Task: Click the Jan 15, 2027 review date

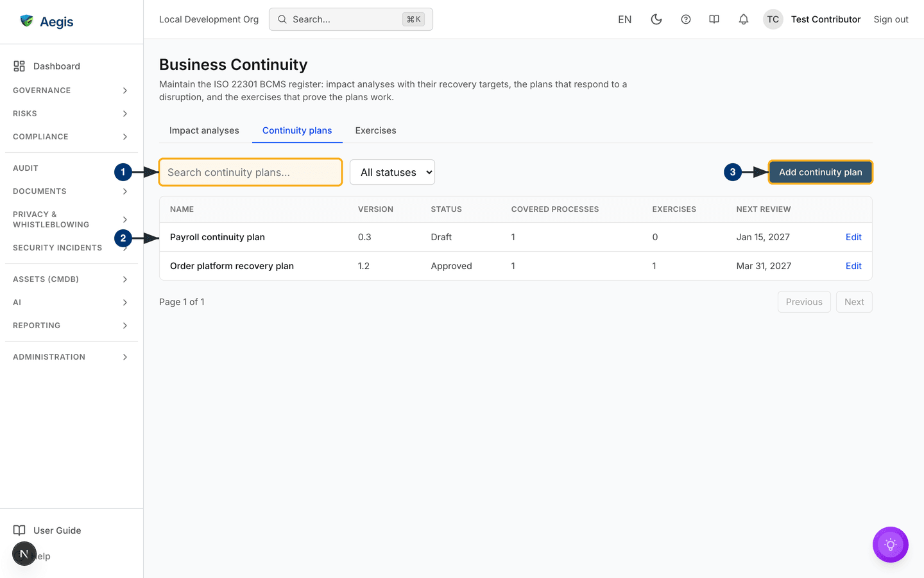Action: tap(763, 237)
